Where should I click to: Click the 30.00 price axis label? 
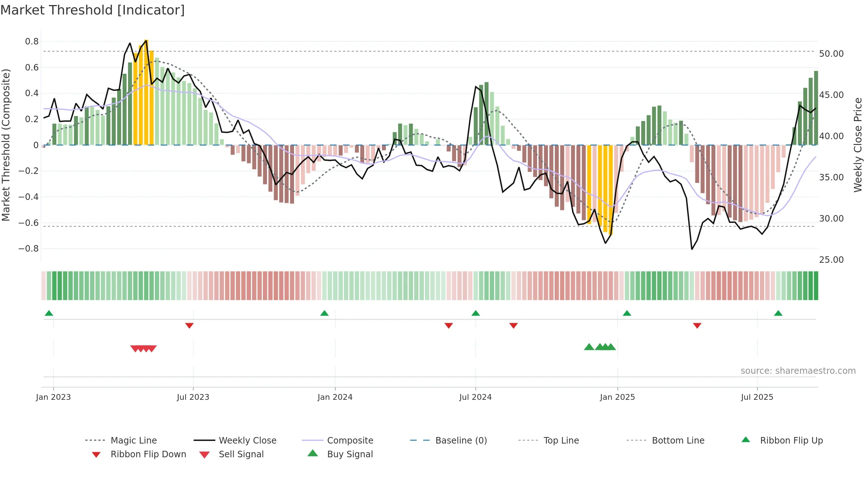click(831, 219)
